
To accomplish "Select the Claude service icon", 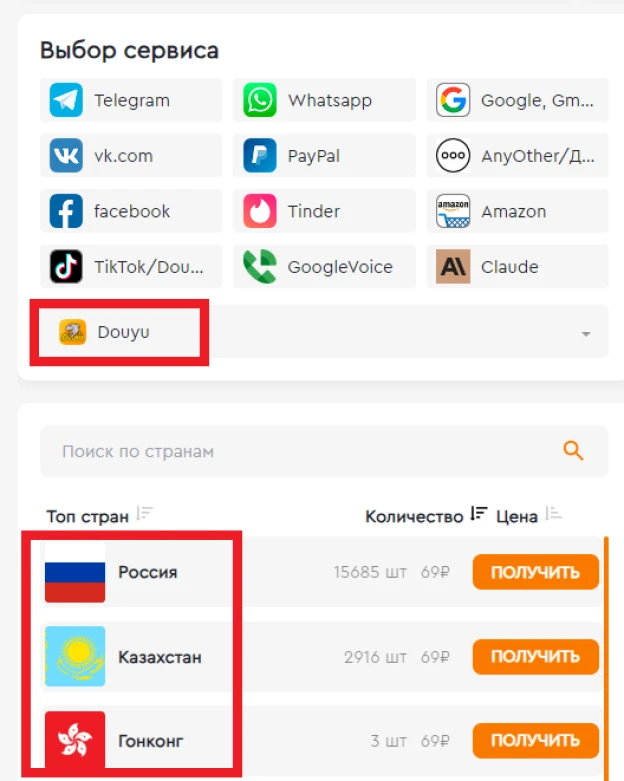I will tap(453, 266).
